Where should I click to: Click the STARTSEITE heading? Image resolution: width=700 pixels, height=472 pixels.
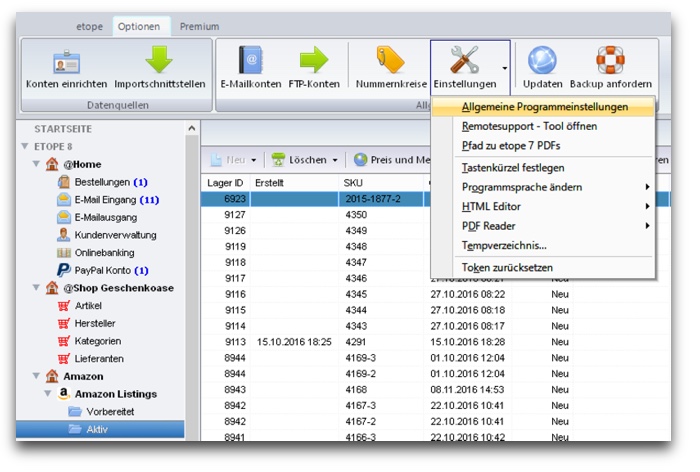pos(63,129)
